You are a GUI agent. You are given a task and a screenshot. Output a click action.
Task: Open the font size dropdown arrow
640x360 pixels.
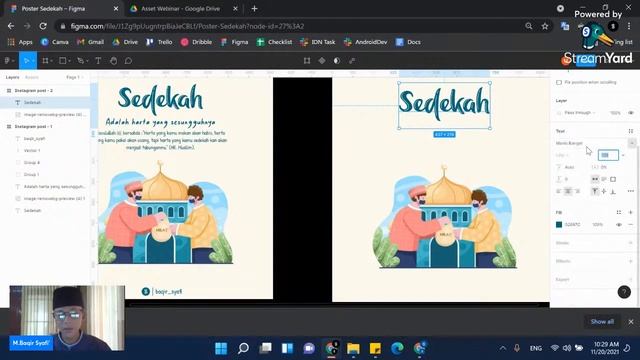[x=623, y=155]
